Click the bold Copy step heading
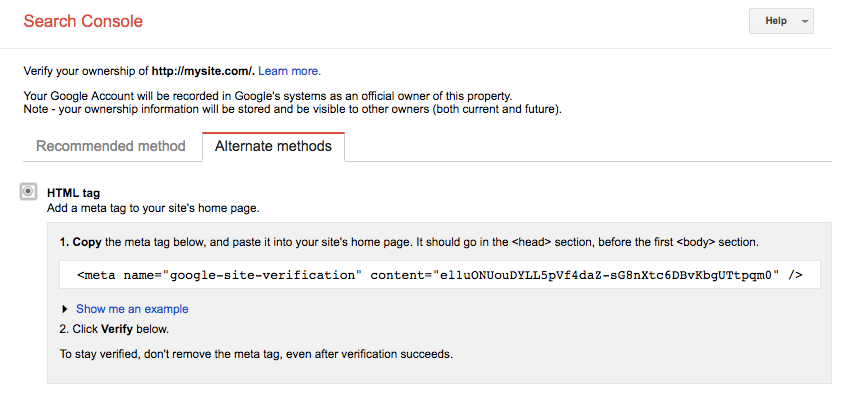The height and width of the screenshot is (400, 852). [x=86, y=242]
